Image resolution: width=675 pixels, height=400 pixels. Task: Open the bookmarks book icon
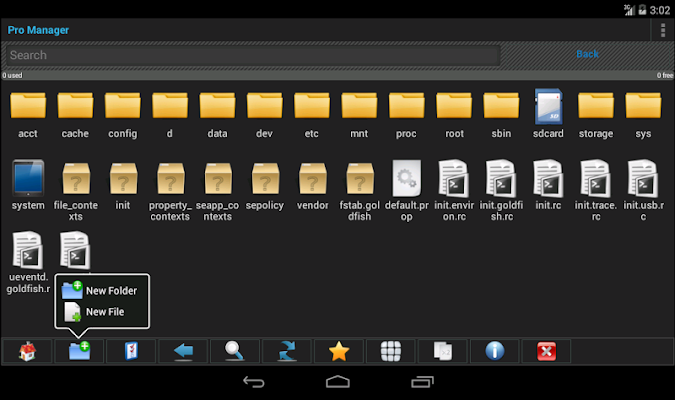tap(131, 351)
